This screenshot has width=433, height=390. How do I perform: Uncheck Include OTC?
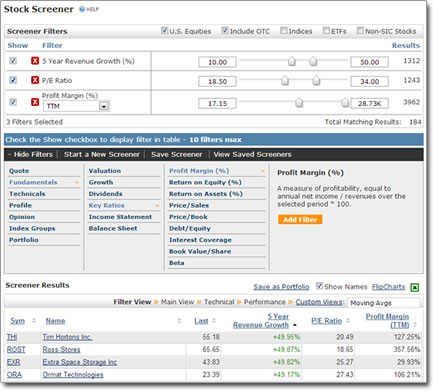click(x=225, y=31)
